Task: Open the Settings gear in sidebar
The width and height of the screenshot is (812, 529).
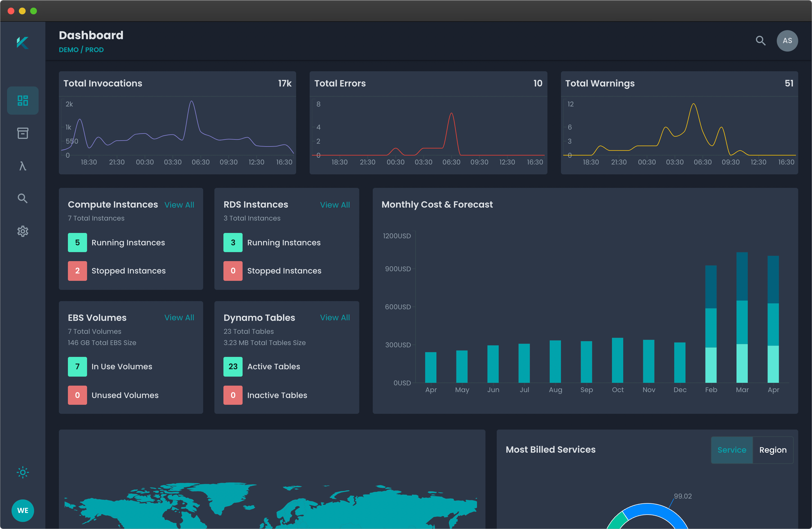Action: click(23, 231)
